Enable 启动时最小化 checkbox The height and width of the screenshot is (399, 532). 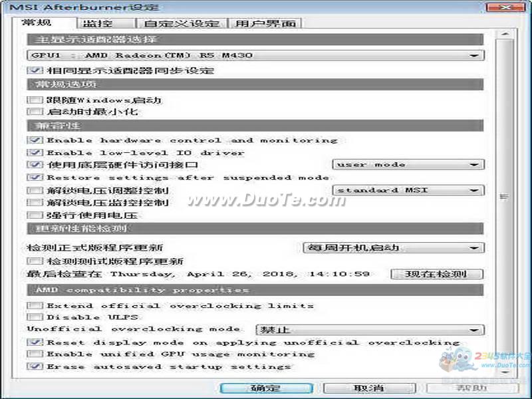coord(35,112)
